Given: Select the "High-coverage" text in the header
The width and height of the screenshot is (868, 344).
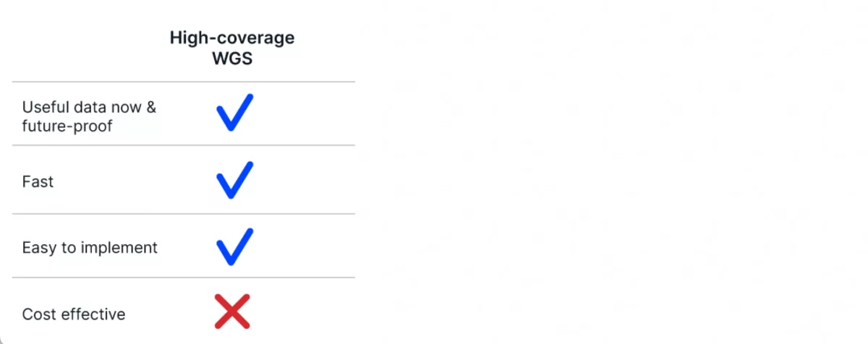Looking at the screenshot, I should click(x=232, y=38).
